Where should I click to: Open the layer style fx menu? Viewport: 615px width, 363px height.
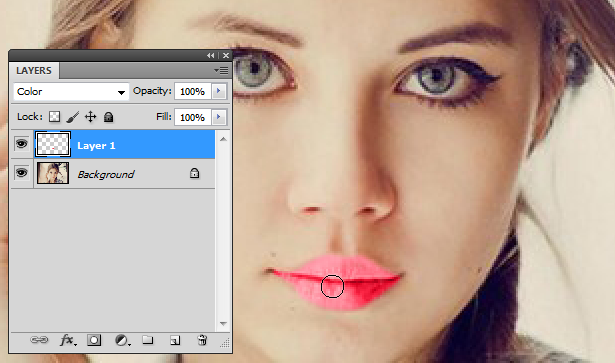click(x=68, y=340)
